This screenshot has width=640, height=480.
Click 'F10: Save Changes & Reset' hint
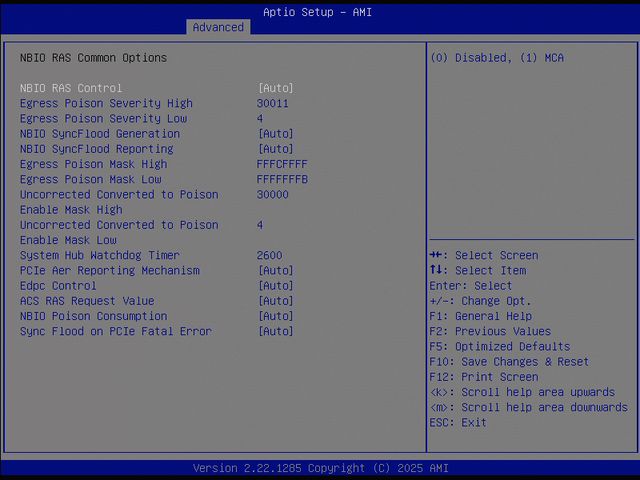point(509,362)
